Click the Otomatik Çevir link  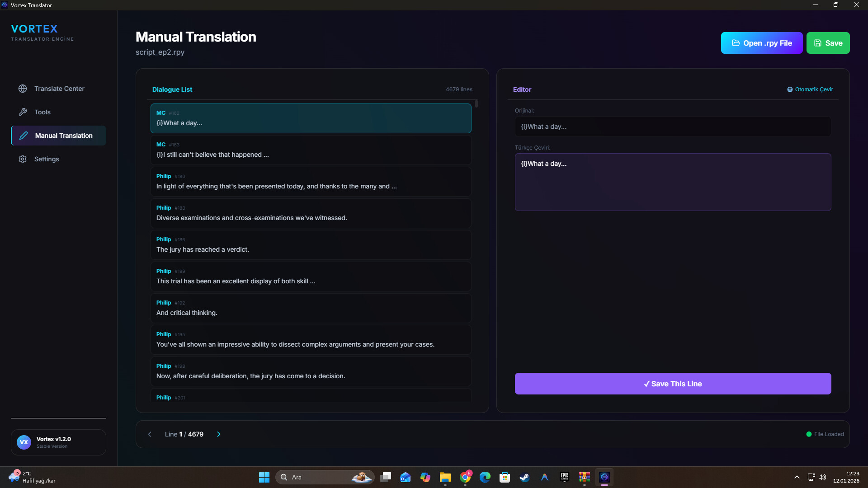pyautogui.click(x=814, y=89)
